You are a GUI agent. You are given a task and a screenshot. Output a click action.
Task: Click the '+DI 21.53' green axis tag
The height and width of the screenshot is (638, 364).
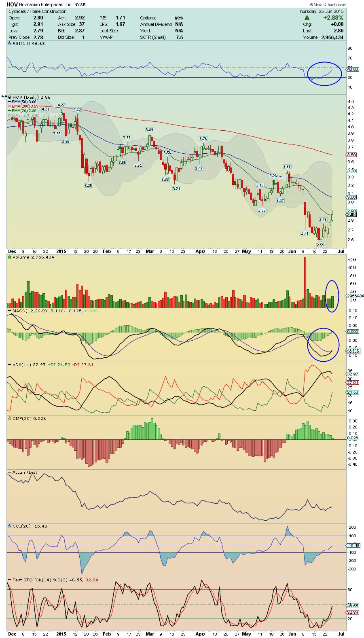(353, 392)
